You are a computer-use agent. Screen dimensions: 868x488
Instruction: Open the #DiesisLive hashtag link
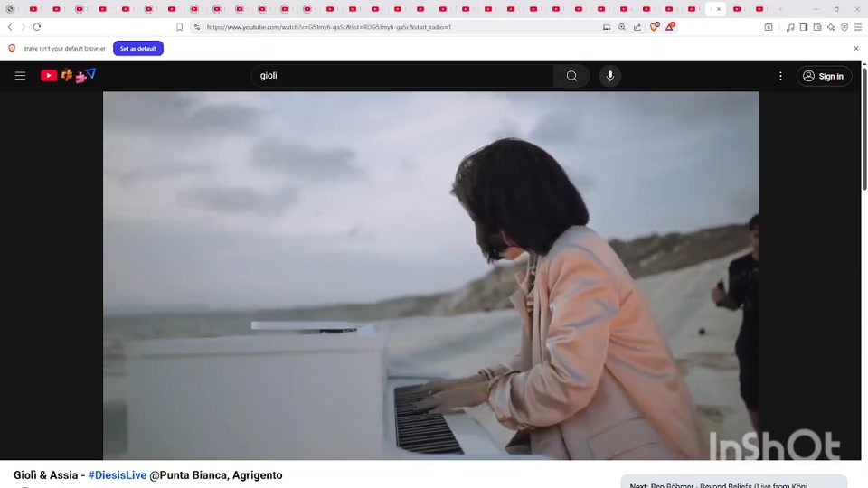pos(117,475)
